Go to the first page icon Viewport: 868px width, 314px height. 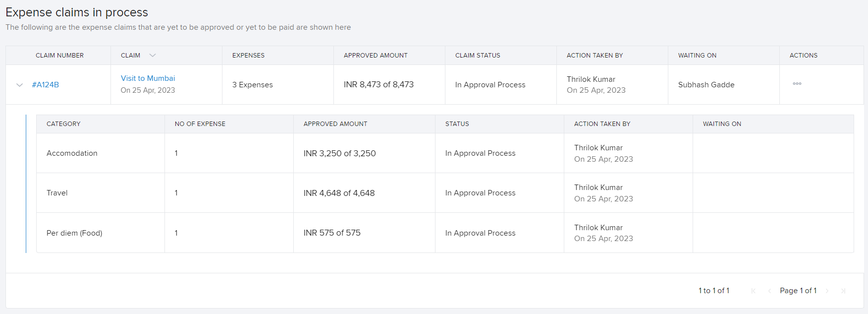[753, 291]
